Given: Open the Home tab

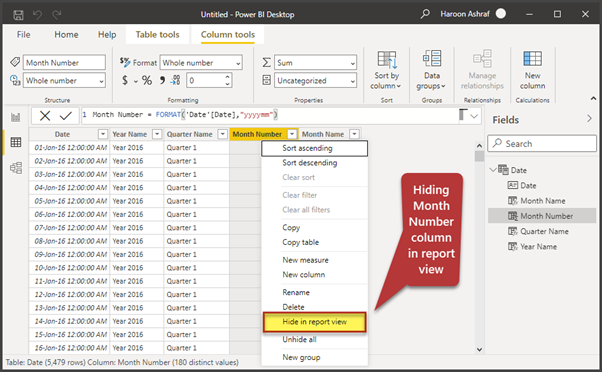Looking at the screenshot, I should (66, 35).
